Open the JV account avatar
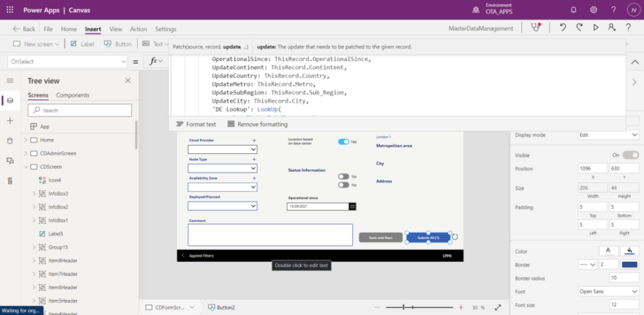This screenshot has width=644, height=315. (633, 10)
